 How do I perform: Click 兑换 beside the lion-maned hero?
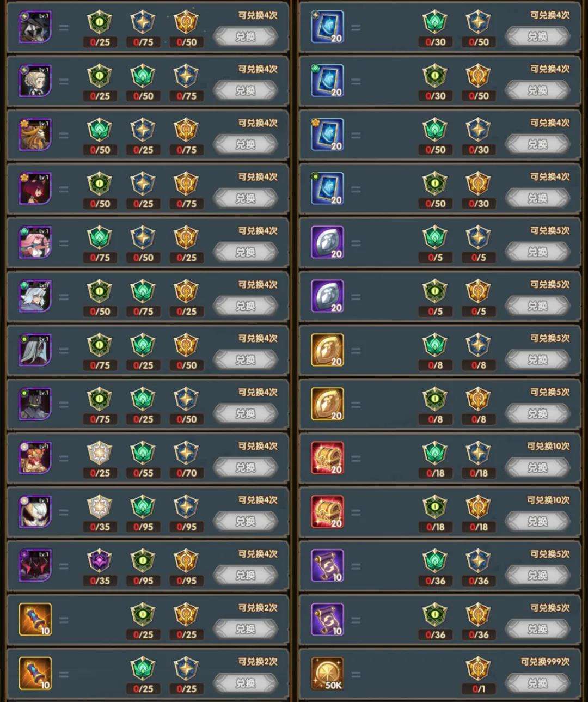click(x=245, y=144)
